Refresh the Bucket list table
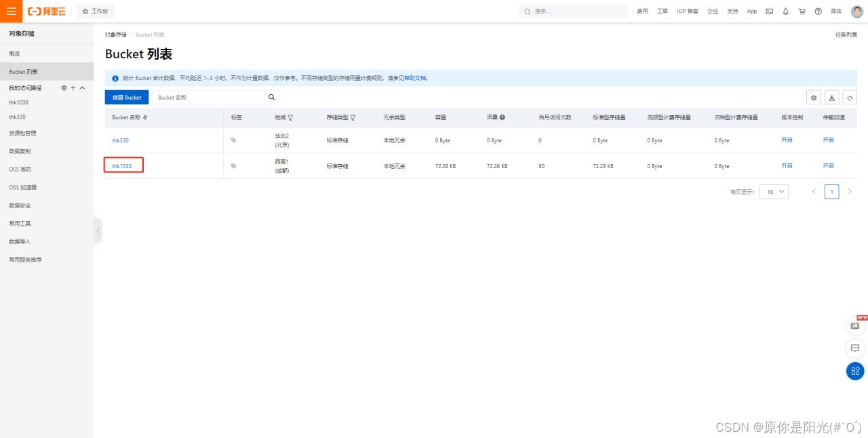This screenshot has width=868, height=438. coord(849,98)
